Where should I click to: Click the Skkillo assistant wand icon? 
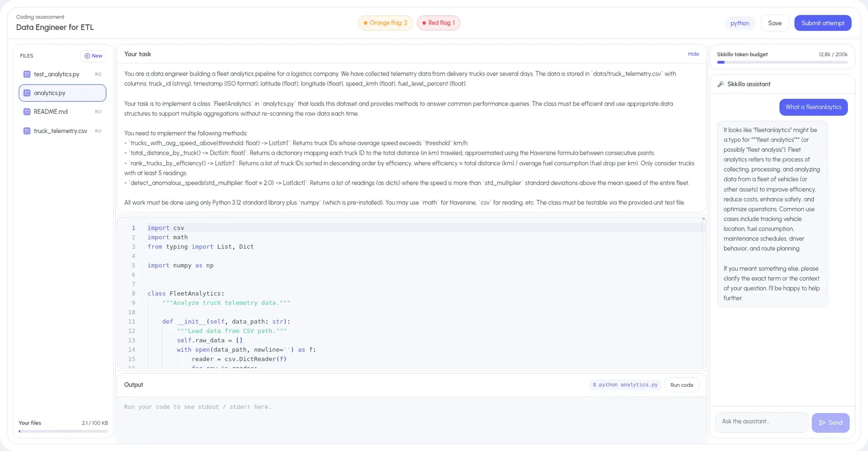(721, 84)
